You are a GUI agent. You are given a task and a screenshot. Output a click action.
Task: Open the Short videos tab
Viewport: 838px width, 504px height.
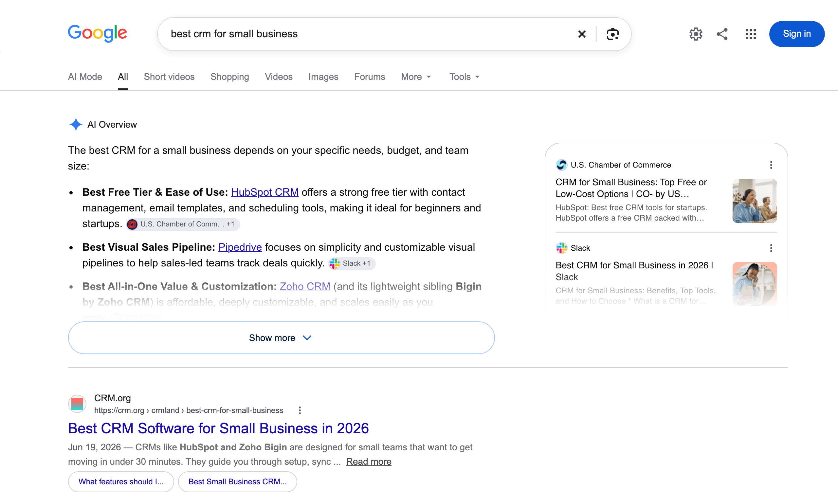[x=169, y=77]
